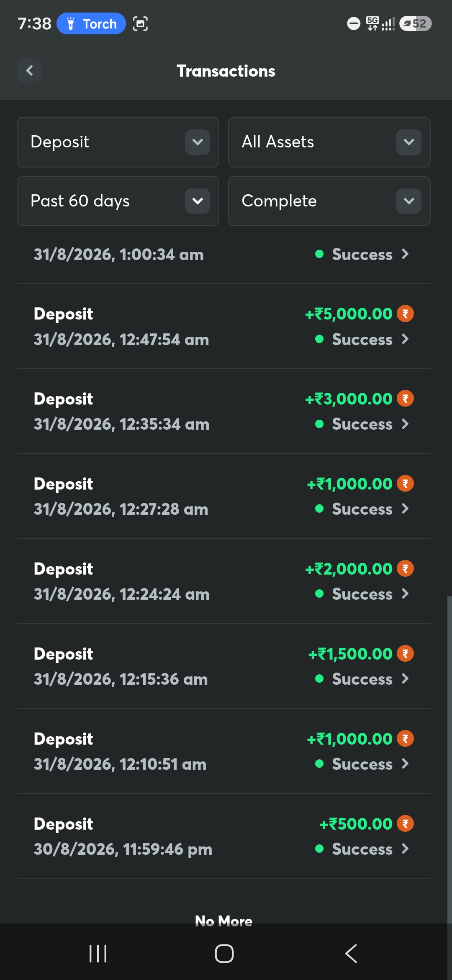This screenshot has height=980, width=452.
Task: Open the 30/8/2026 11:59:46 pm deposit
Action: [x=223, y=836]
